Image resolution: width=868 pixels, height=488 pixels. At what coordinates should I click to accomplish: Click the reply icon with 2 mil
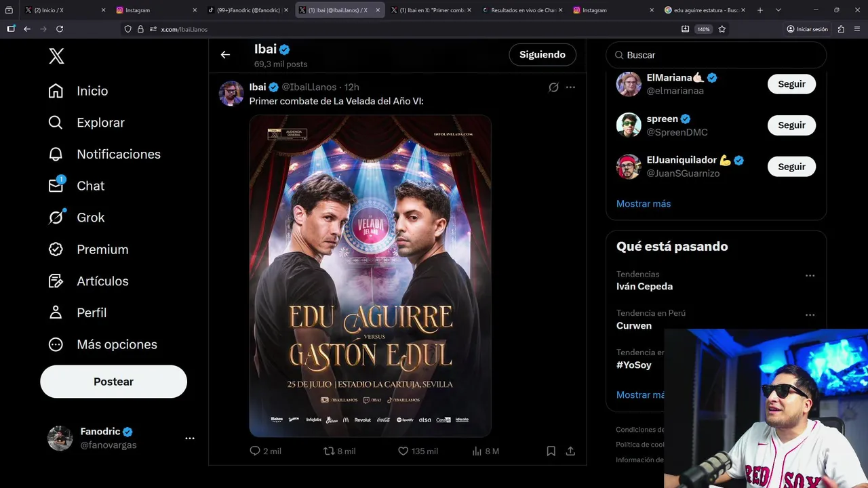(x=255, y=451)
